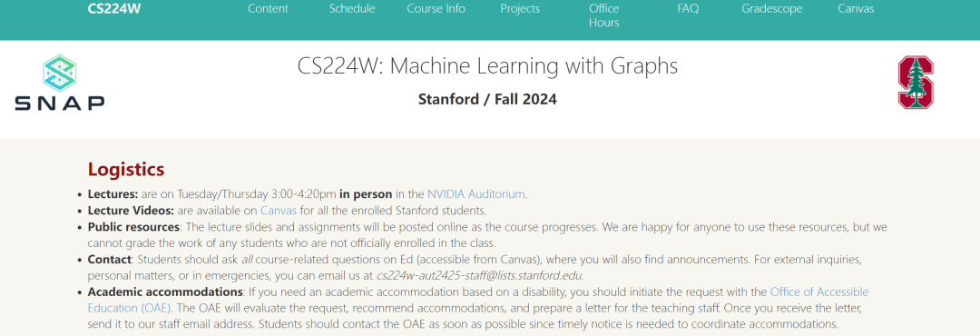Click the Academic accommodations bullet label
The height and width of the screenshot is (336, 980).
click(165, 292)
